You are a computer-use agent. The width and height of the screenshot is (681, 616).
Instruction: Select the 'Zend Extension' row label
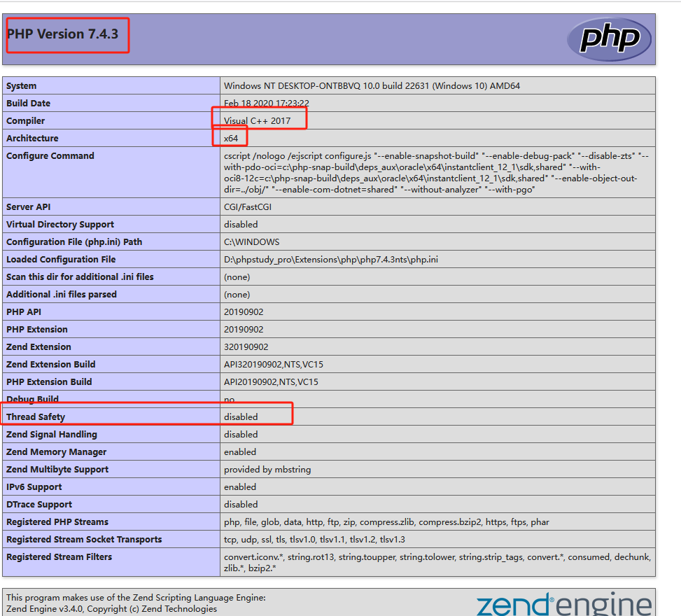point(38,346)
